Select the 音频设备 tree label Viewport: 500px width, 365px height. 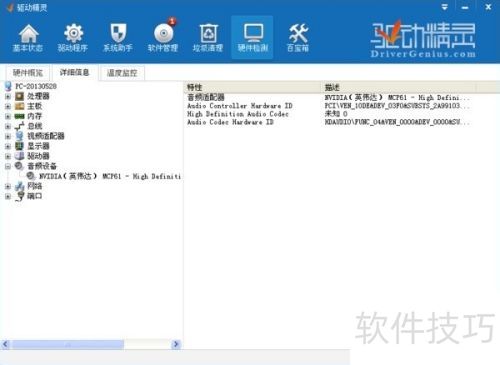point(42,166)
